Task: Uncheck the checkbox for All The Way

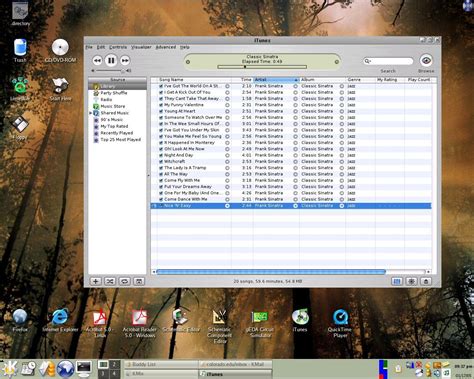Action: 161,174
